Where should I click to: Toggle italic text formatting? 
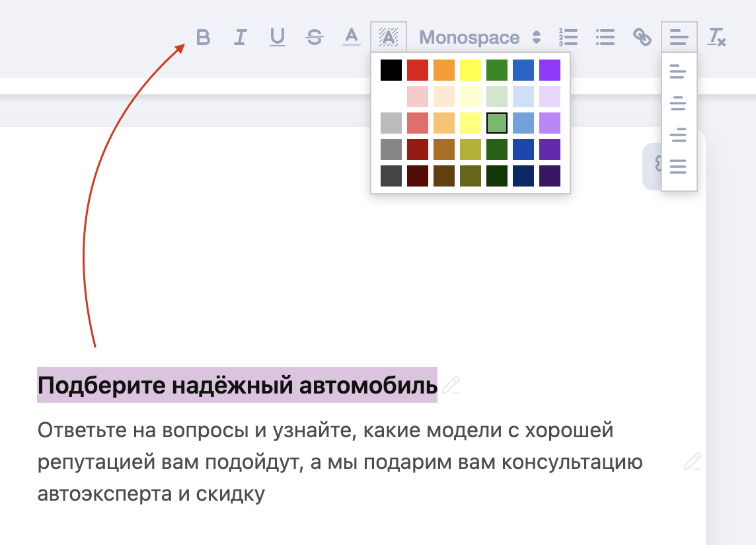(x=240, y=38)
